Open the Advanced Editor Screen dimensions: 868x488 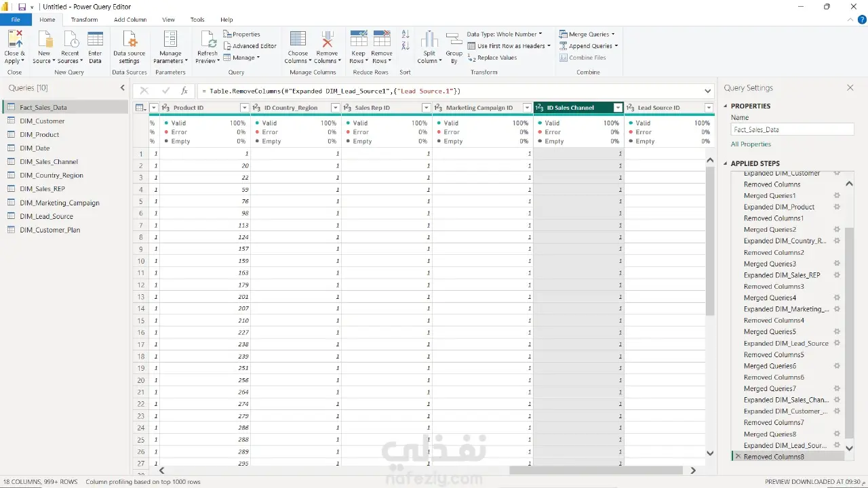coord(250,46)
